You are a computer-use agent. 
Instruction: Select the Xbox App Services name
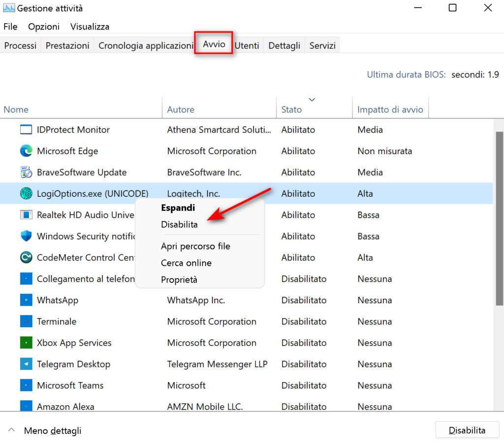coord(74,343)
